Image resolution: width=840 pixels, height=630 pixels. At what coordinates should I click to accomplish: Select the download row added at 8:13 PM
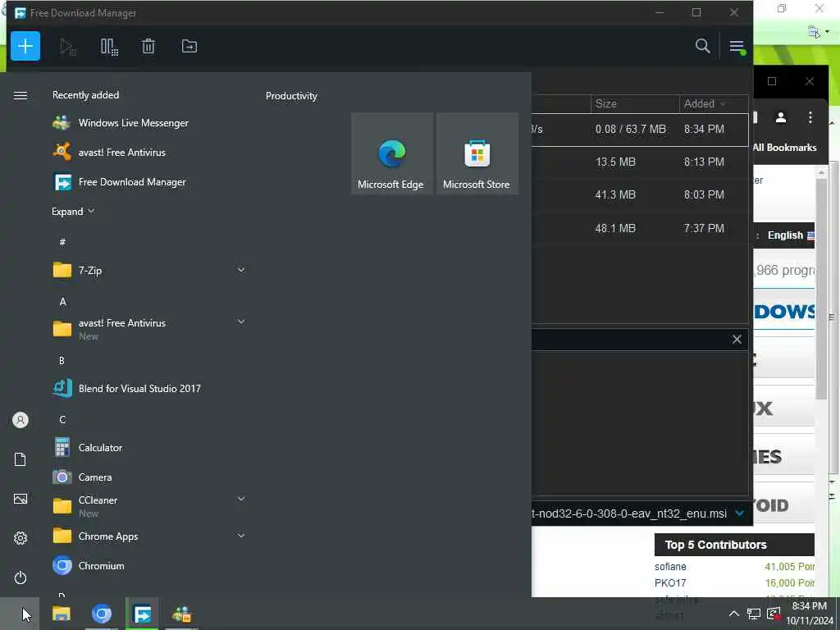(x=640, y=162)
